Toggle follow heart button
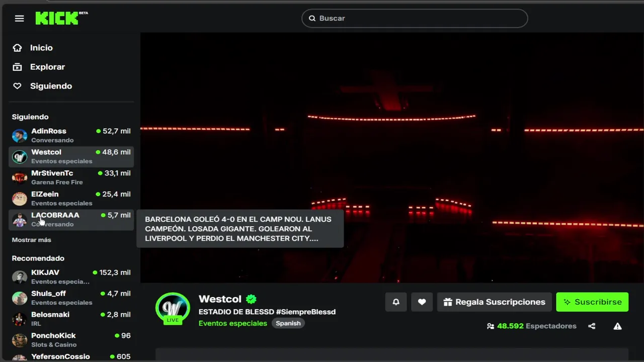This screenshot has width=644, height=362. pos(422,302)
